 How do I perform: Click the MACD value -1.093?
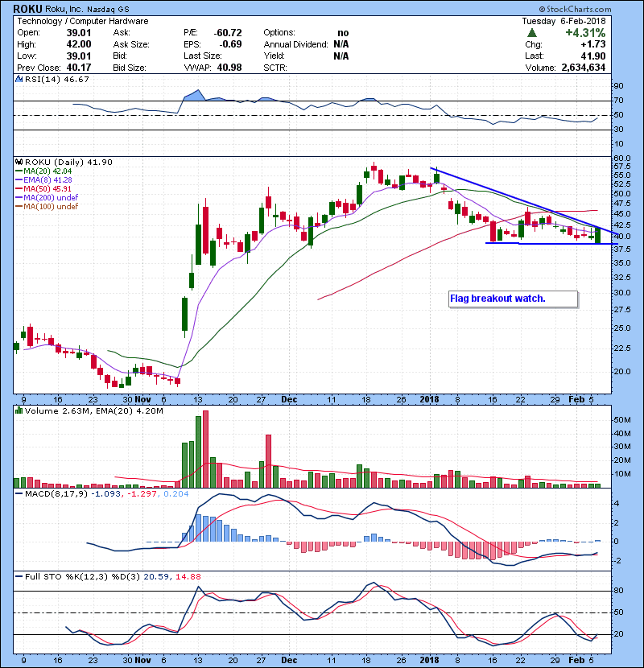107,494
